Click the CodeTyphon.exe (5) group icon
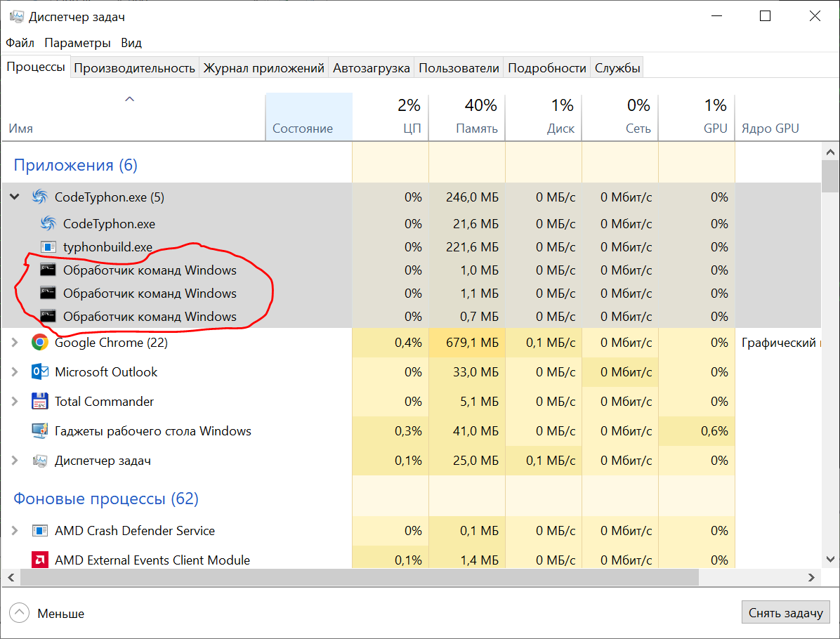Screen dimensions: 840x639 click(x=39, y=197)
